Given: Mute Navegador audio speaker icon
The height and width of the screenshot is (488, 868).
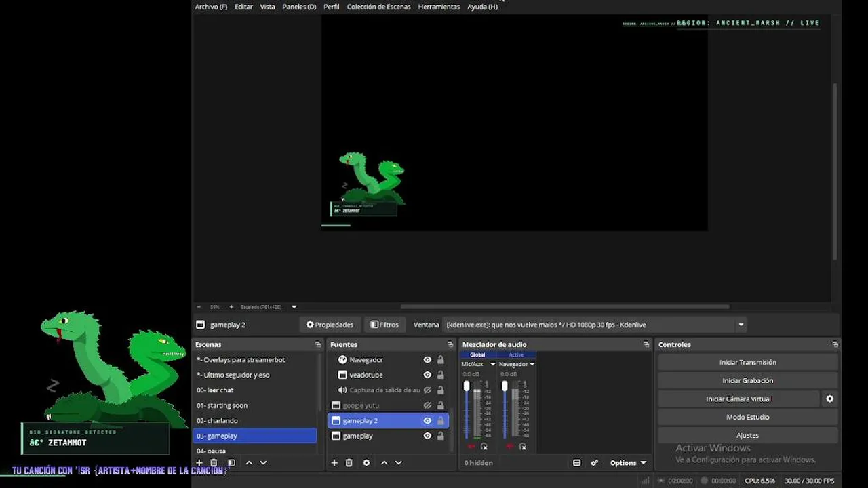Looking at the screenshot, I should pyautogui.click(x=510, y=446).
